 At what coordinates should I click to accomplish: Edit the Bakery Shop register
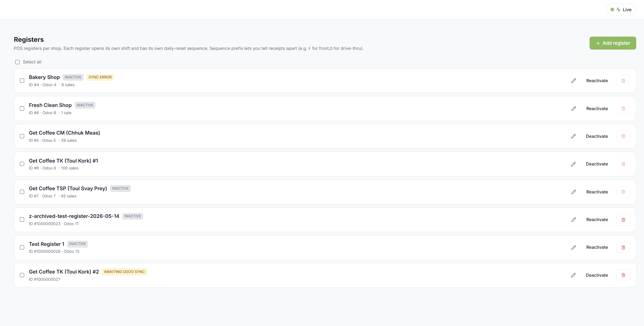click(x=574, y=81)
